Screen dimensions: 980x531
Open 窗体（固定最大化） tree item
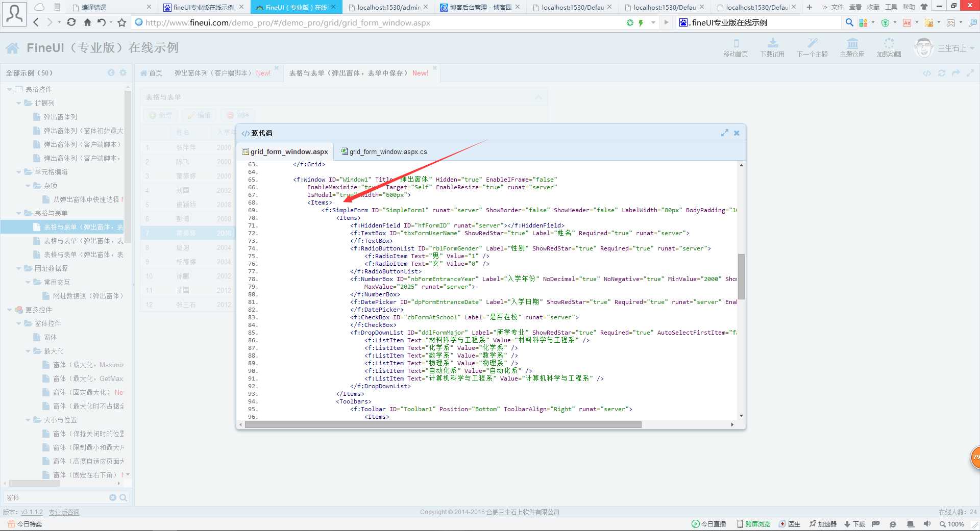coord(82,392)
